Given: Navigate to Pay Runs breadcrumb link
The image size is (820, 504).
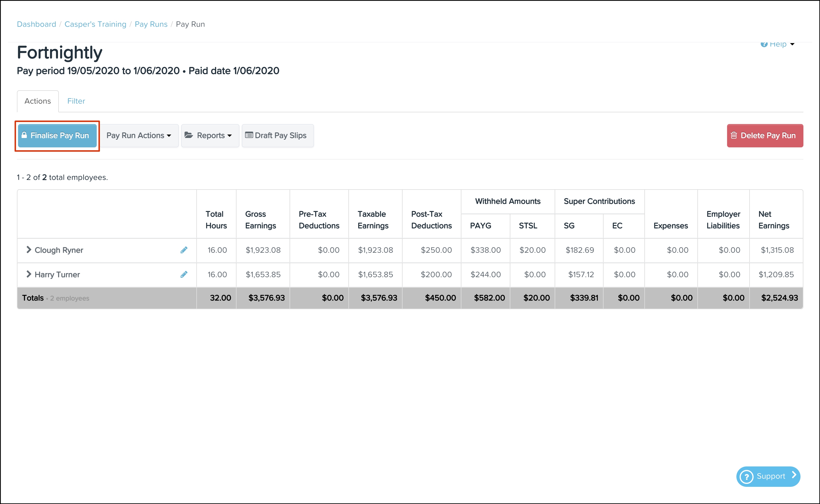Looking at the screenshot, I should point(151,24).
